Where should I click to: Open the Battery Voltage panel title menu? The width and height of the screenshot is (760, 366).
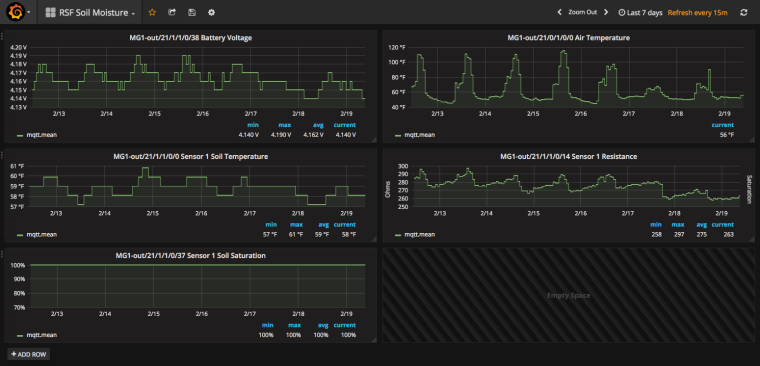coord(190,37)
